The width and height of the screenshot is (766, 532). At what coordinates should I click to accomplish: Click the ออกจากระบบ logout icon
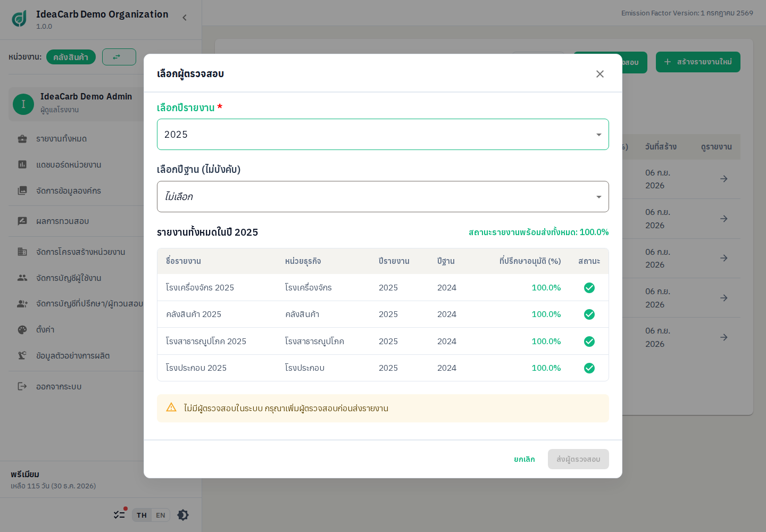tap(22, 386)
